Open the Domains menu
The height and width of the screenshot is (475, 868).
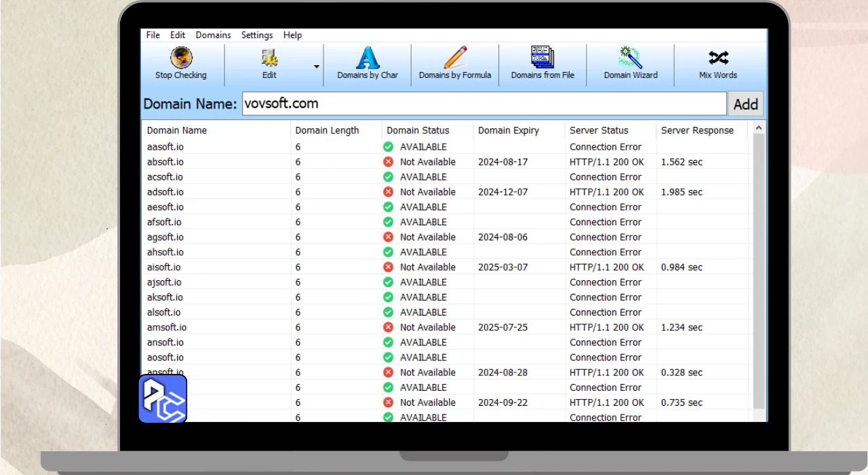213,35
